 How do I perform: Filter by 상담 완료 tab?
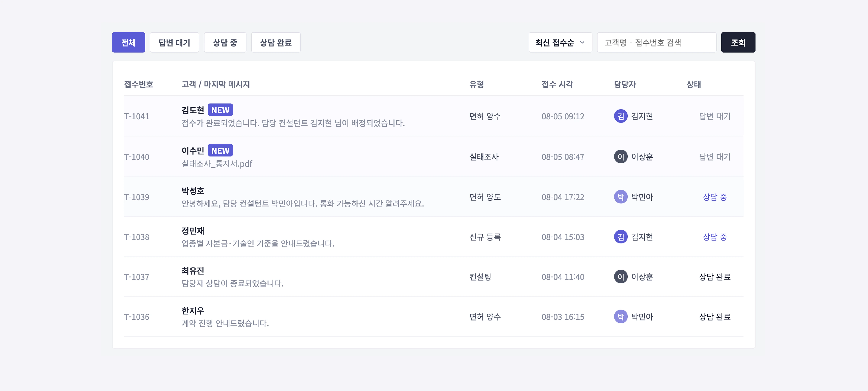276,43
